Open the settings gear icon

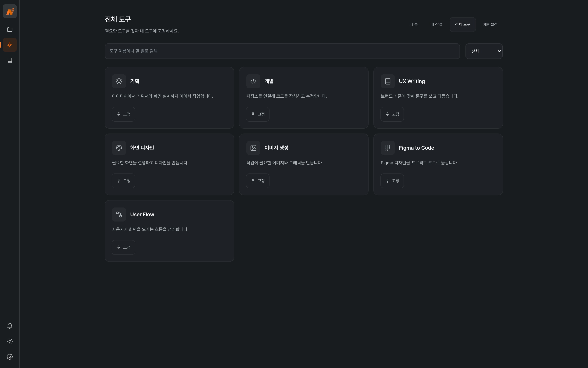coord(10,357)
